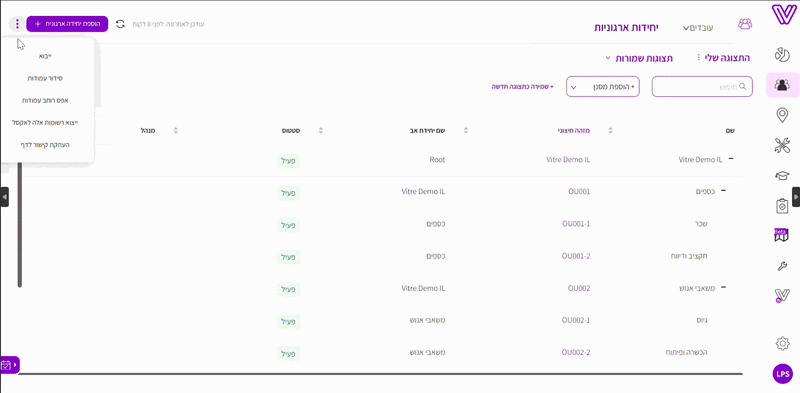Open the הוספת מסנן filter dropdown
This screenshot has width=800, height=393.
(x=603, y=87)
